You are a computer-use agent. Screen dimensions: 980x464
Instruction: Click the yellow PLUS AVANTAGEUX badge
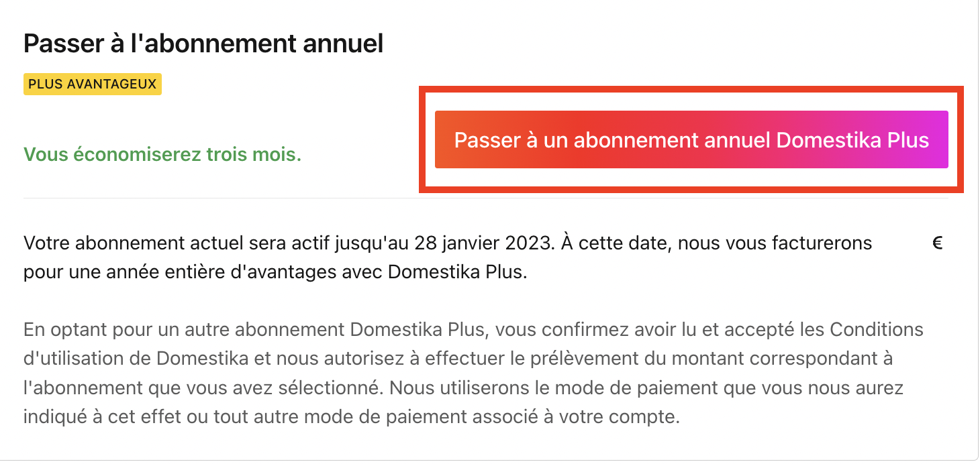pos(93,84)
